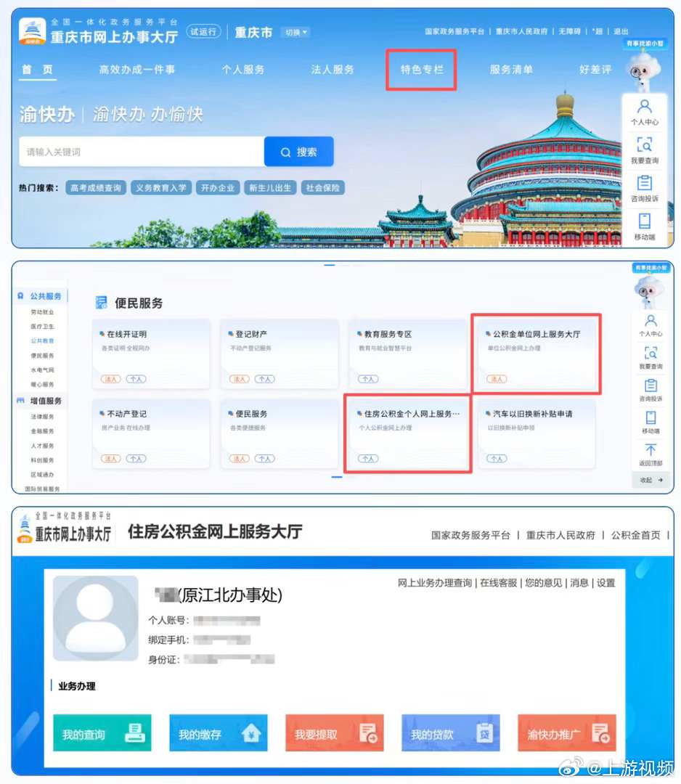
Task: Click the 小智 robot mascot on the 便民服务 page
Action: pos(649,292)
